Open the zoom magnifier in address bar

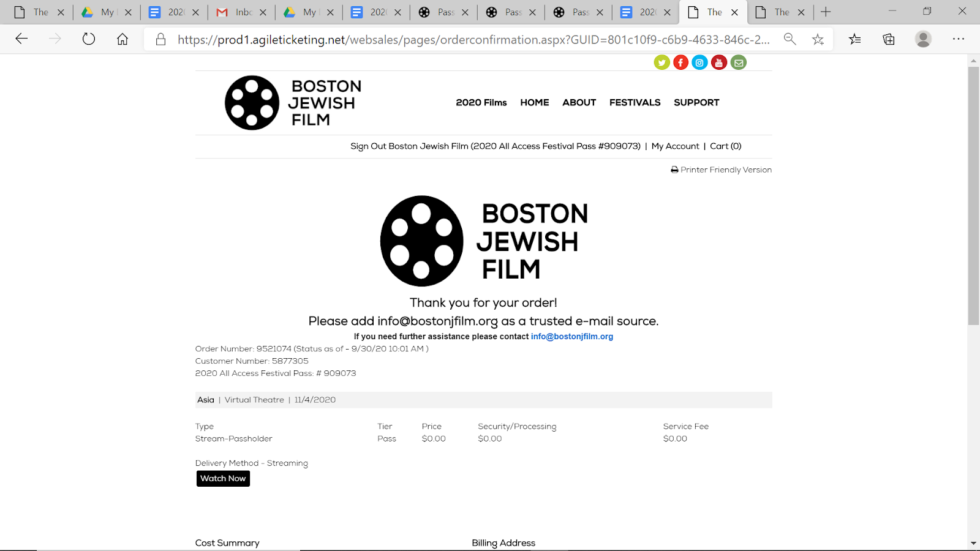(x=790, y=39)
